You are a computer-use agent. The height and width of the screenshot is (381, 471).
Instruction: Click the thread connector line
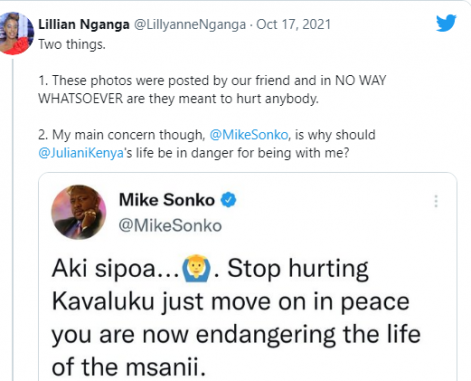point(13,220)
